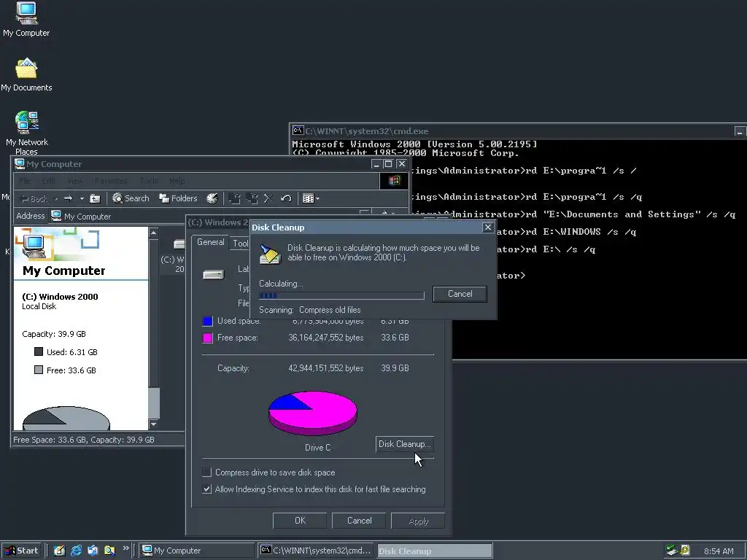The height and width of the screenshot is (560, 747).
Task: Expand Quick Launch overflow chevron
Action: pyautogui.click(x=125, y=548)
